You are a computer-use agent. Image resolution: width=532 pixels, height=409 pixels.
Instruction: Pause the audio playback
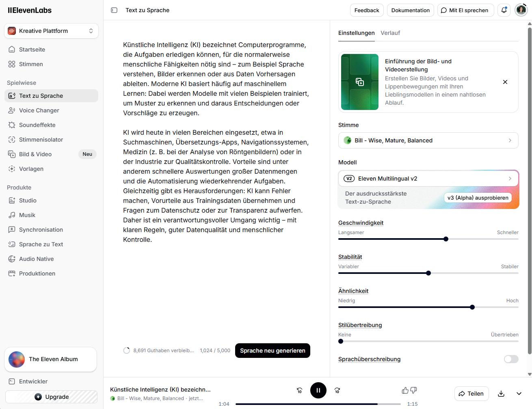pyautogui.click(x=318, y=390)
